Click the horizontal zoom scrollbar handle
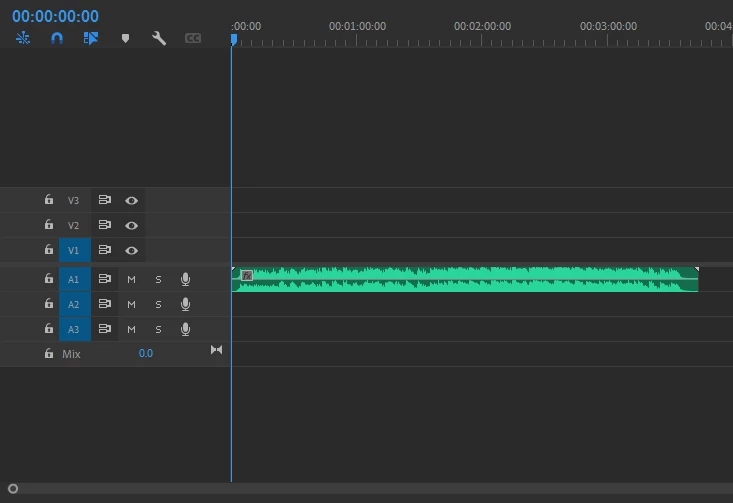 tap(13, 489)
